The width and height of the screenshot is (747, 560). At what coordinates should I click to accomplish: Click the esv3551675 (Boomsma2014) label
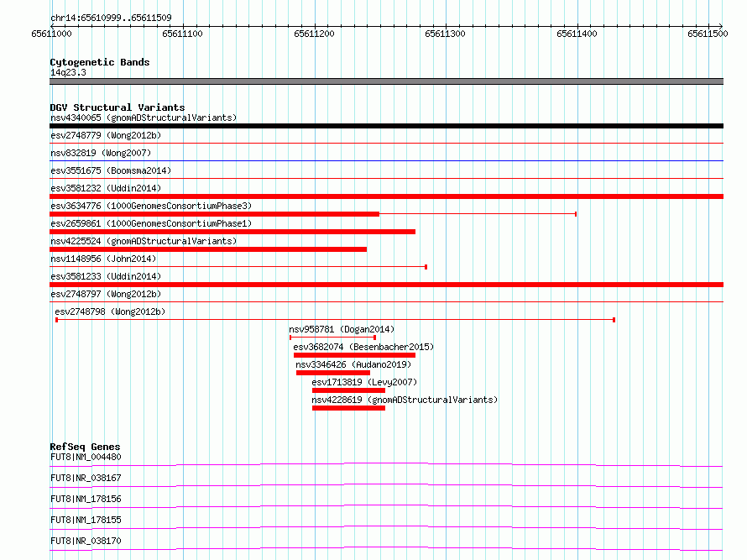coord(111,170)
